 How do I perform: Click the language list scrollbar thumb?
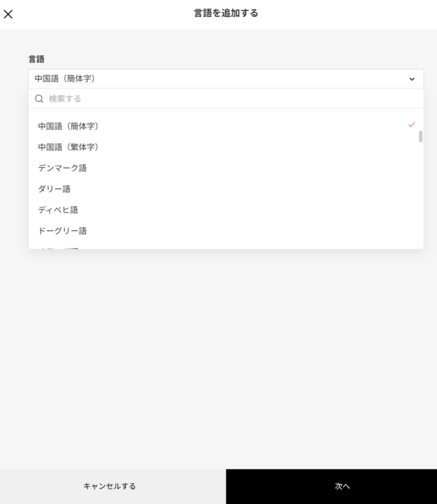[x=420, y=137]
